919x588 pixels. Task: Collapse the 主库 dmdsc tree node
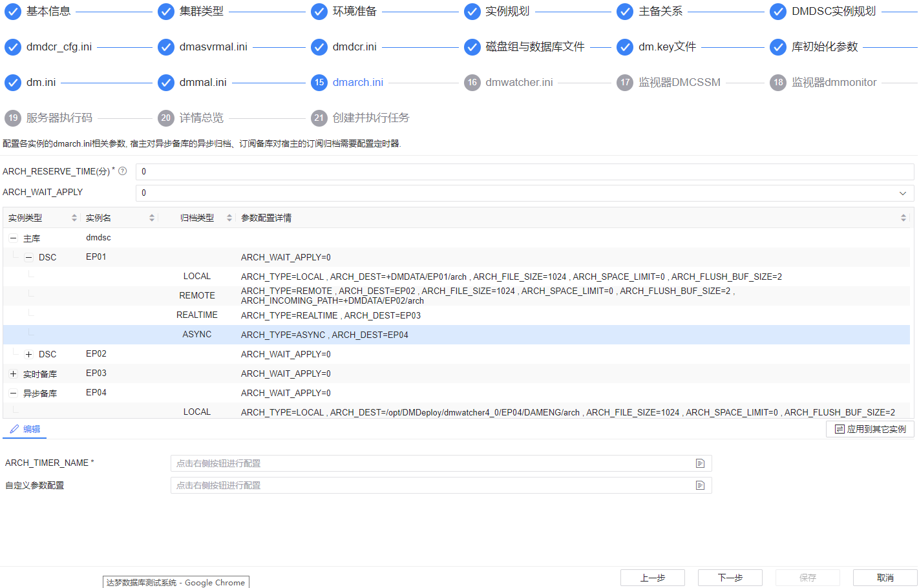[x=13, y=238]
